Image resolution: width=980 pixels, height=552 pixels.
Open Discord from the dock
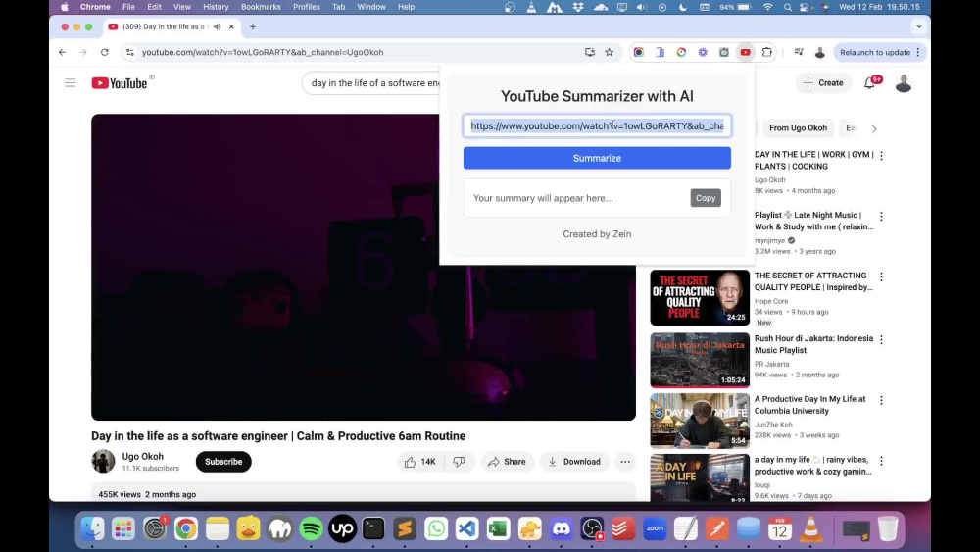pyautogui.click(x=562, y=528)
